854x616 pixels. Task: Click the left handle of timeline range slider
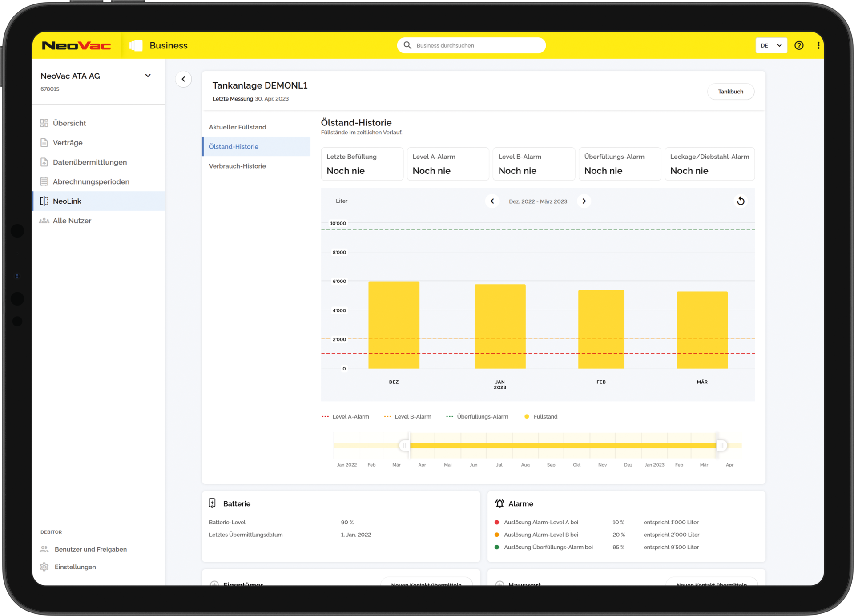coord(404,445)
